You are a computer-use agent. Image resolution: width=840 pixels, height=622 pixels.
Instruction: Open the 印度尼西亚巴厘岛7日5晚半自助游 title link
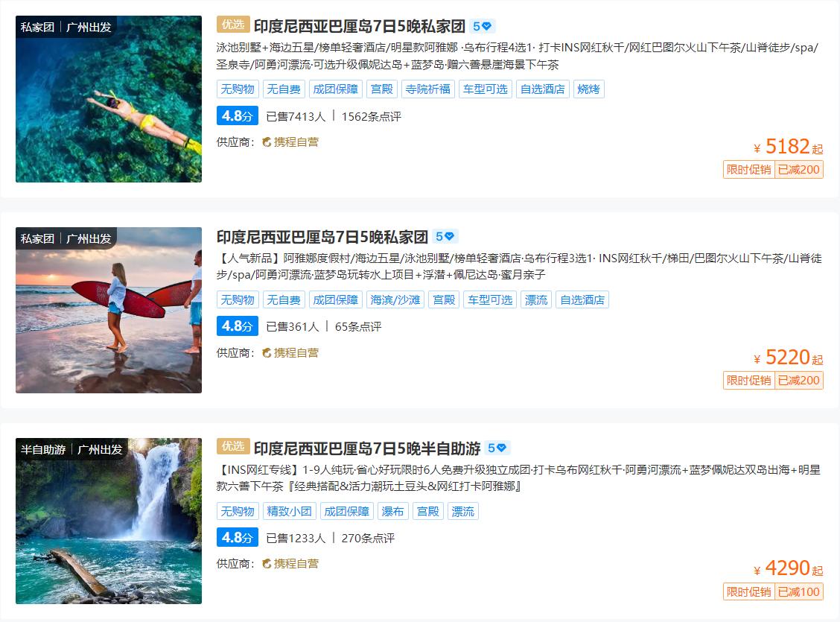(367, 448)
